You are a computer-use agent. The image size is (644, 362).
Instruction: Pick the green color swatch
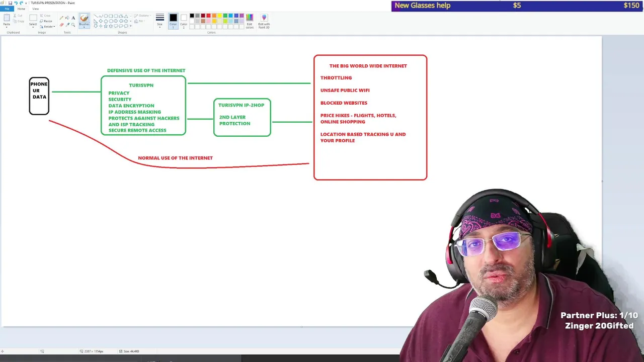(x=225, y=16)
